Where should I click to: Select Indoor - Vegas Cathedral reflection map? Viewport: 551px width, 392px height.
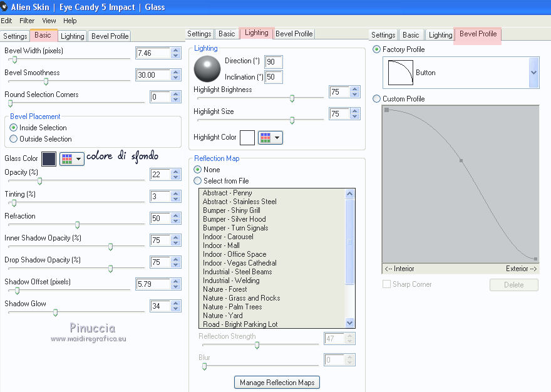240,263
